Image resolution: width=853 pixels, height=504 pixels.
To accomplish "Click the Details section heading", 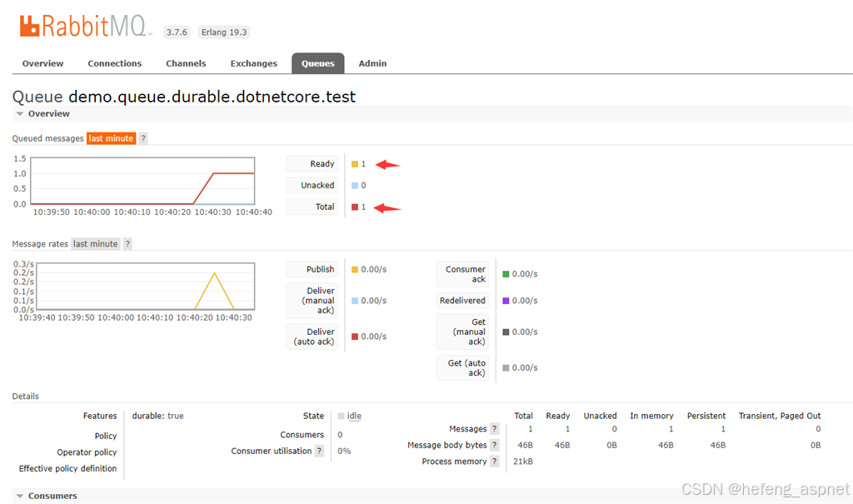I will click(x=26, y=397).
